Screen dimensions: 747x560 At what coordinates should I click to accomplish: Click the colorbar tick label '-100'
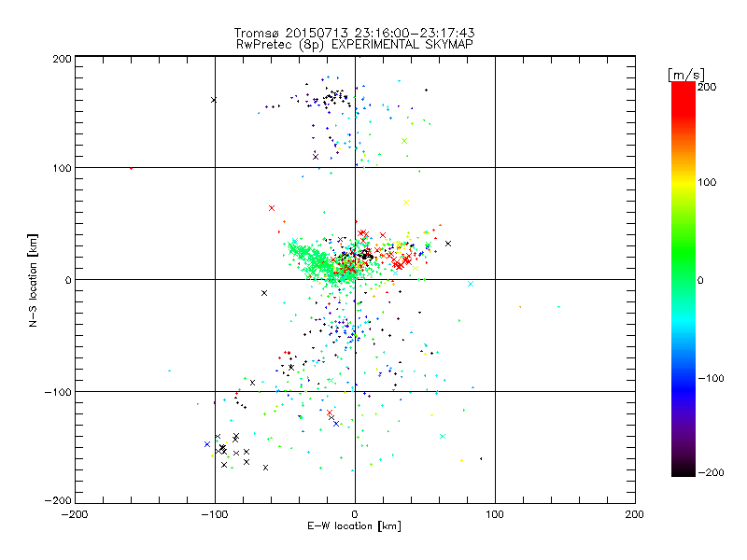pyautogui.click(x=711, y=378)
